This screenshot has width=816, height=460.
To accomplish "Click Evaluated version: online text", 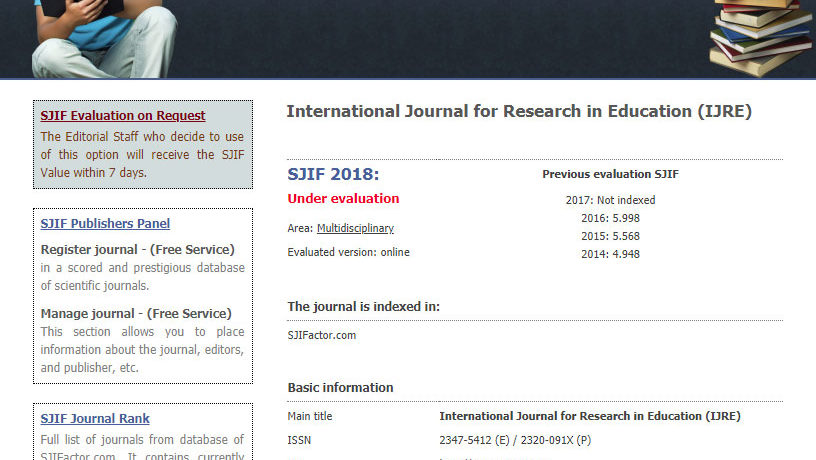I will tap(348, 252).
